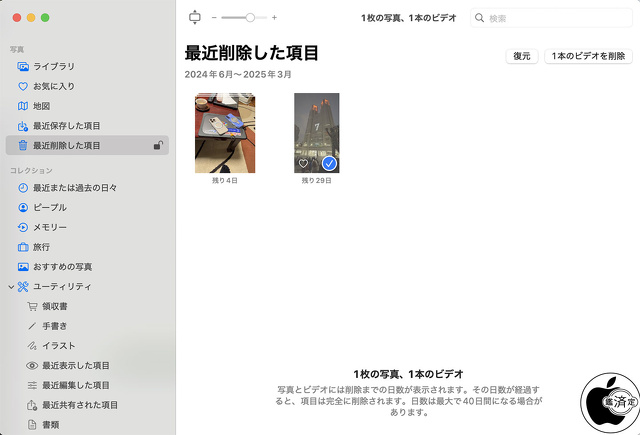Image resolution: width=640 pixels, height=435 pixels.
Task: Click the 復元 restore button
Action: [521, 57]
